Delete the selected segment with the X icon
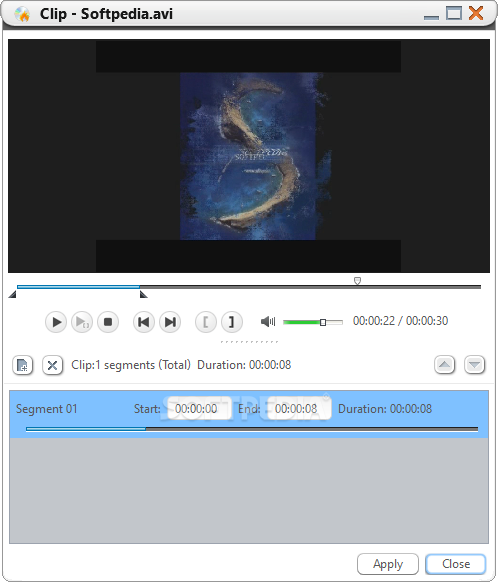The image size is (498, 582). point(52,365)
